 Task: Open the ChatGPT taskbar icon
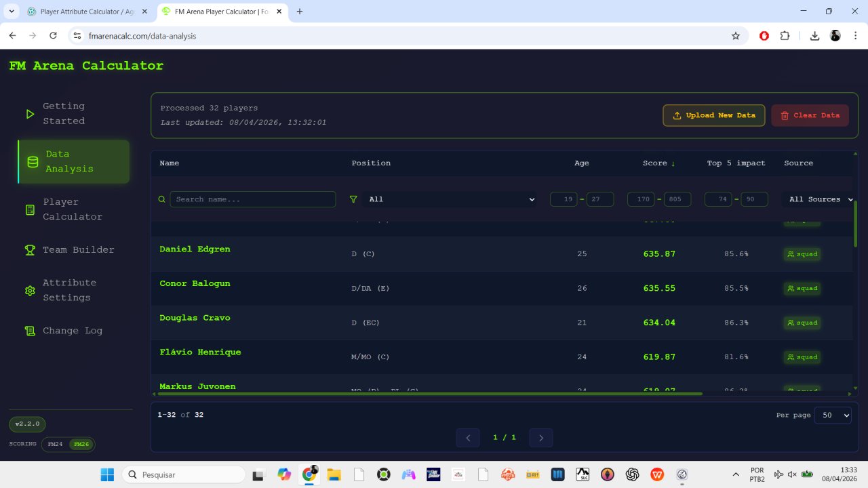click(x=633, y=474)
